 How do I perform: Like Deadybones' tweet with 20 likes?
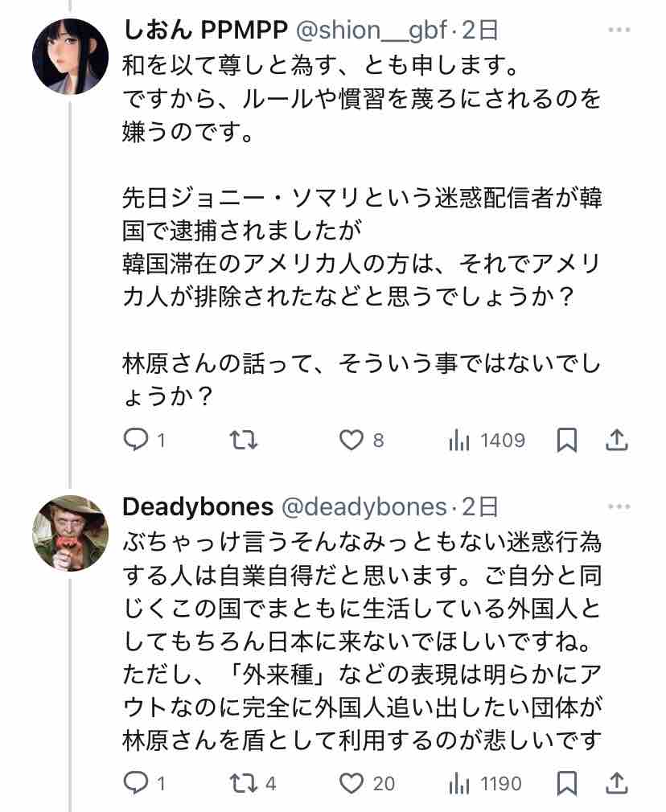click(x=351, y=782)
